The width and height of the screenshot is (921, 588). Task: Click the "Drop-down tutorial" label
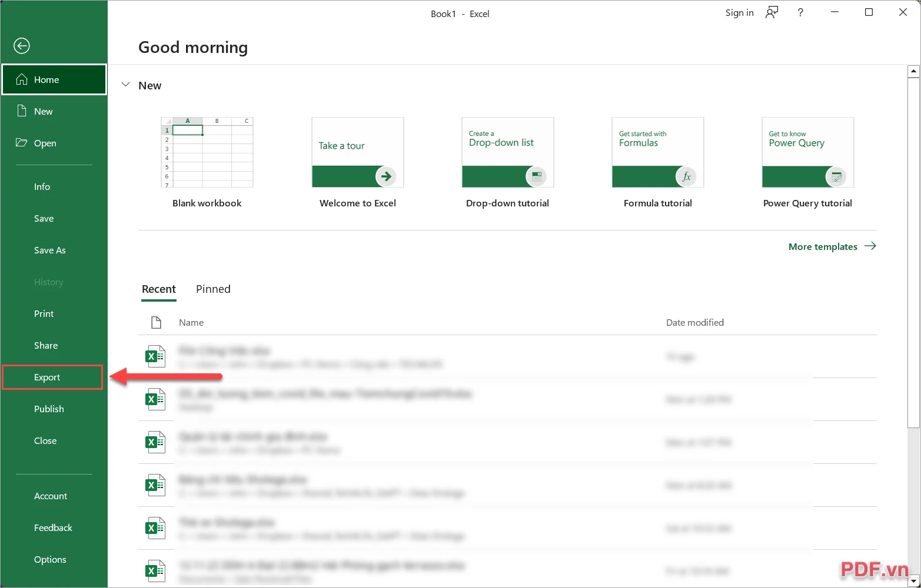click(x=508, y=203)
